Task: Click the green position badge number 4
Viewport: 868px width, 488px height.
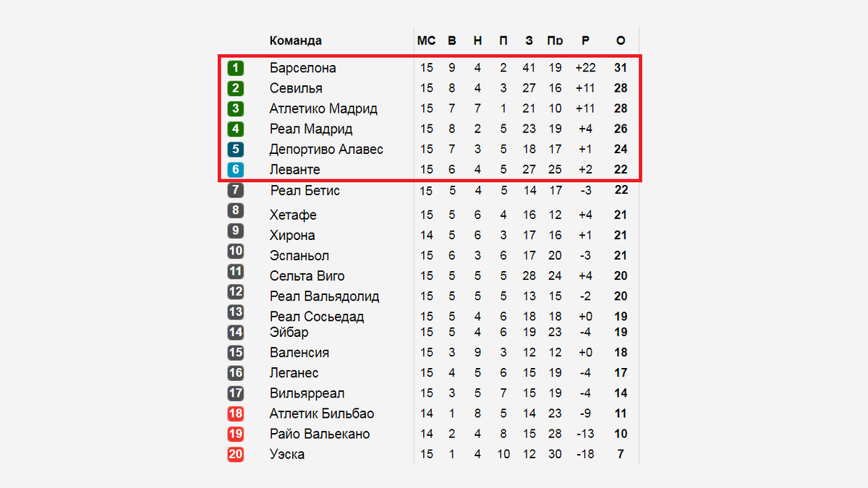Action: pos(235,129)
